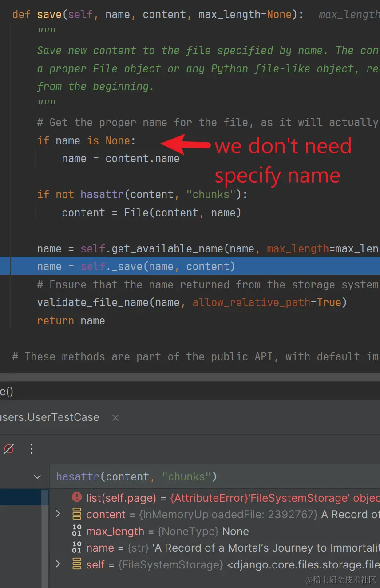Click the primitive type icon beside max_length
Screen dimensions: 380x588
(x=77, y=531)
